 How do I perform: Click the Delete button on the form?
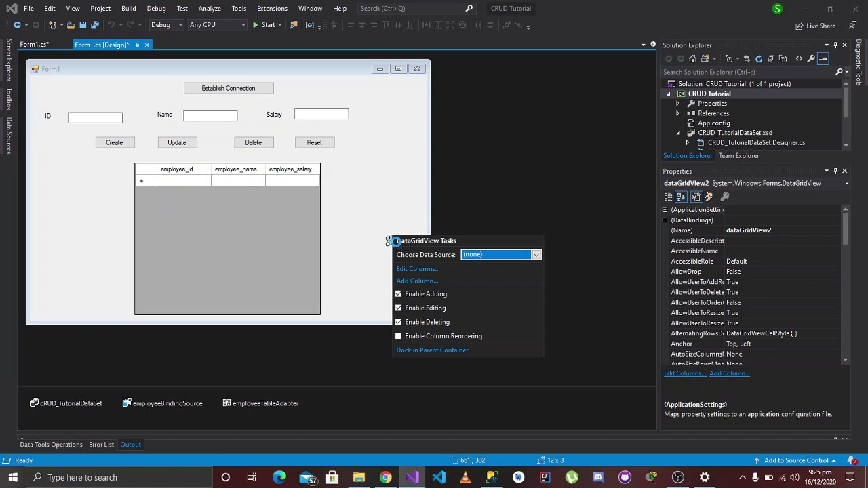254,142
